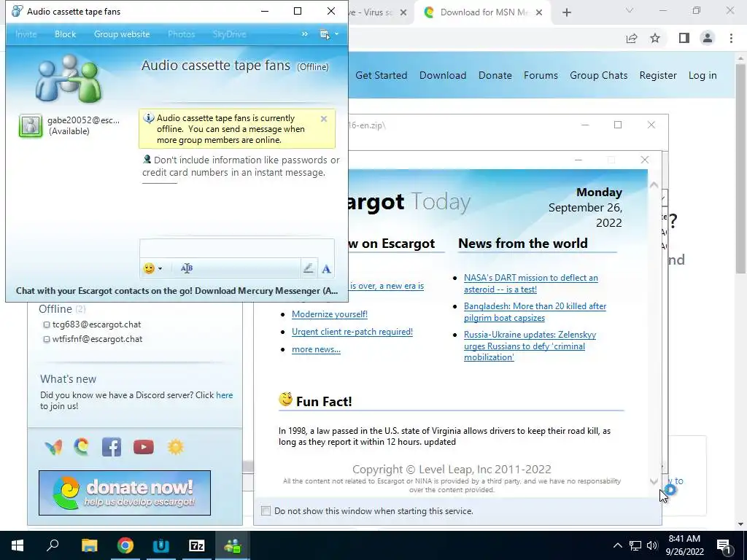Show hidden system tray icons
Screen dimensions: 747x560
pos(617,545)
